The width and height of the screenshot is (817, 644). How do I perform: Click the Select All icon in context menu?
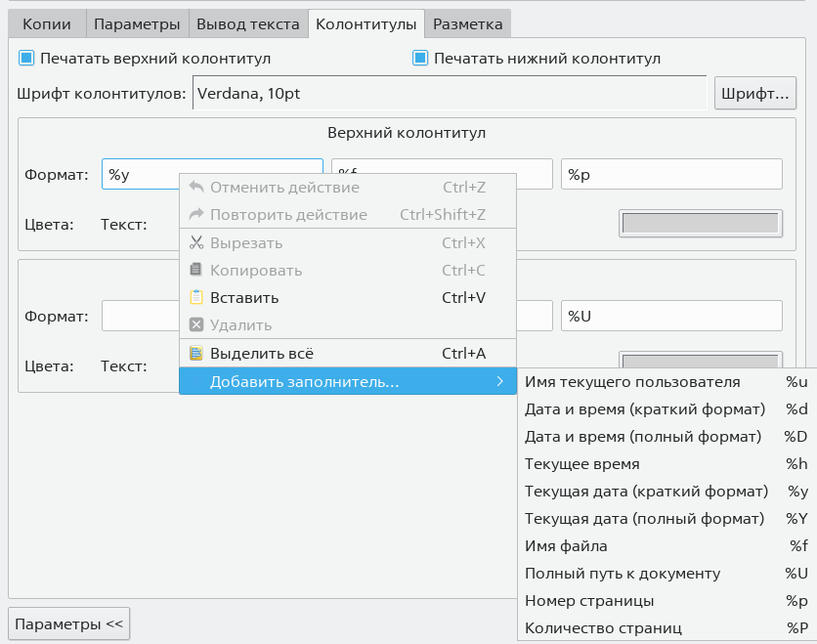[x=195, y=354]
